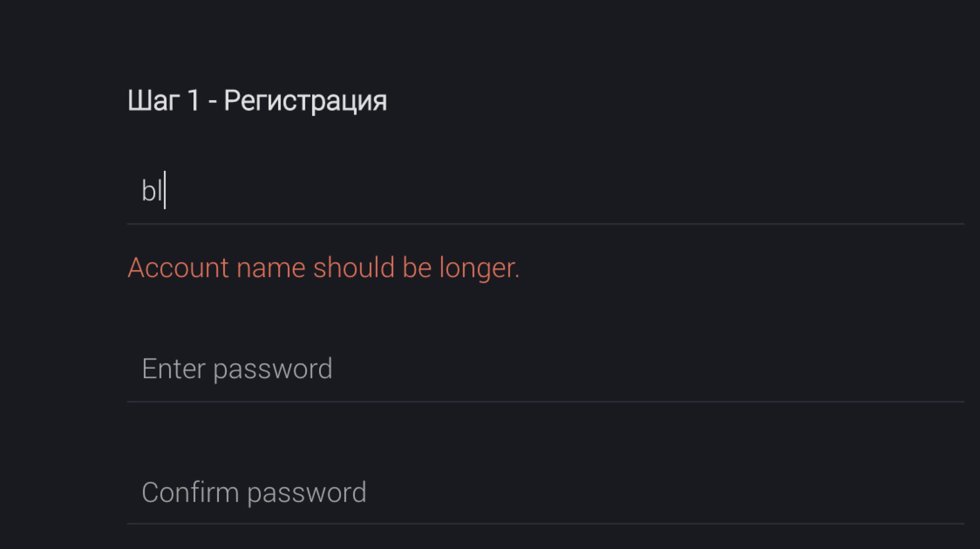Click the "Enter password" placeholder text
Image resolution: width=980 pixels, height=549 pixels.
pos(237,369)
